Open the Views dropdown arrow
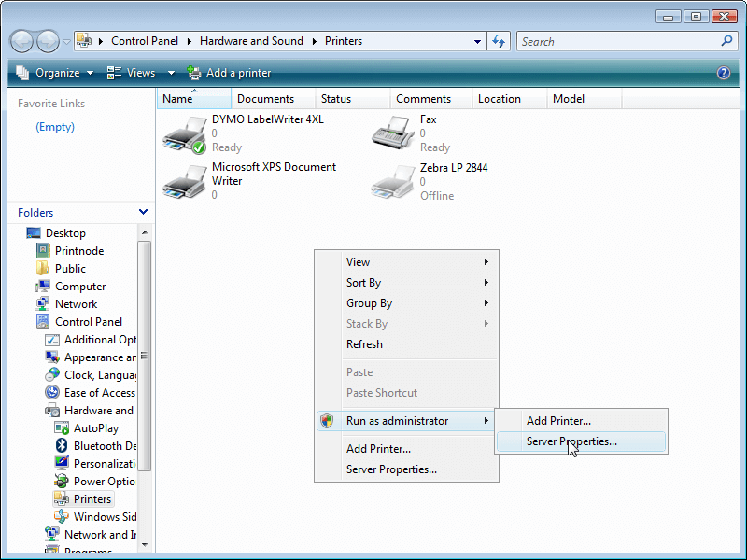The image size is (747, 560). pyautogui.click(x=171, y=74)
